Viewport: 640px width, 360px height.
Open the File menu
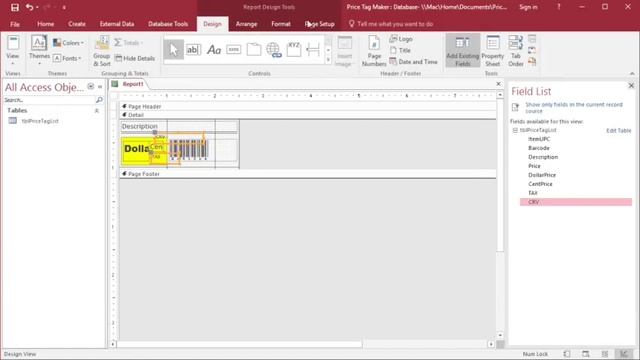(x=15, y=24)
